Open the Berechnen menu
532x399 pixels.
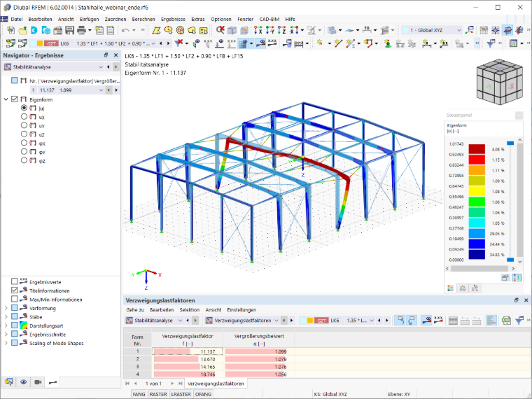coord(143,20)
